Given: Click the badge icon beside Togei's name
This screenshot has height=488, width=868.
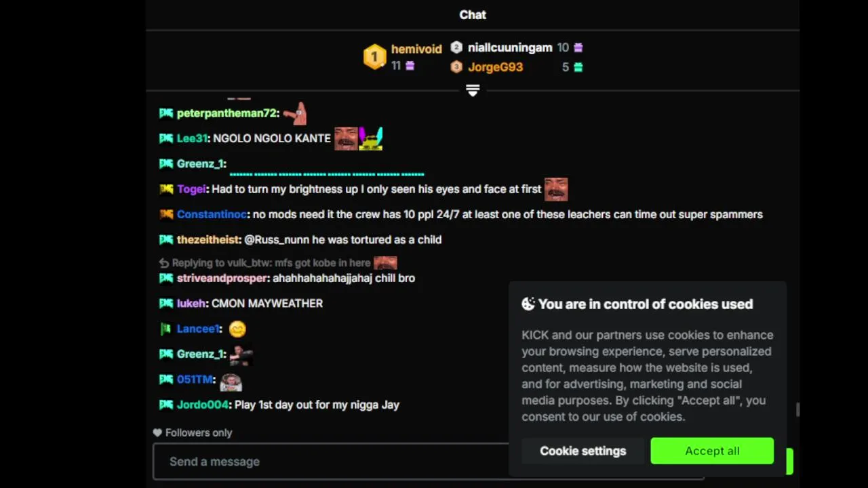Looking at the screenshot, I should [x=166, y=189].
